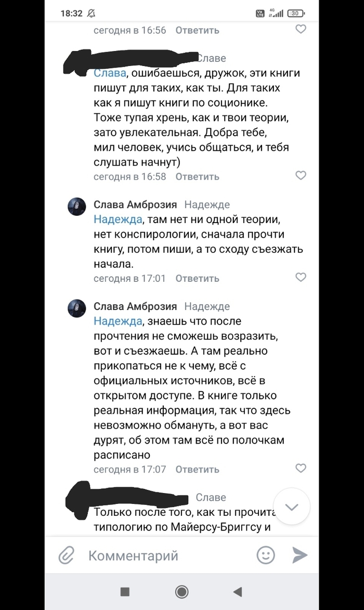Like the comment posted at 17:01
Viewport: 364px width, 610px height.
coord(301,277)
